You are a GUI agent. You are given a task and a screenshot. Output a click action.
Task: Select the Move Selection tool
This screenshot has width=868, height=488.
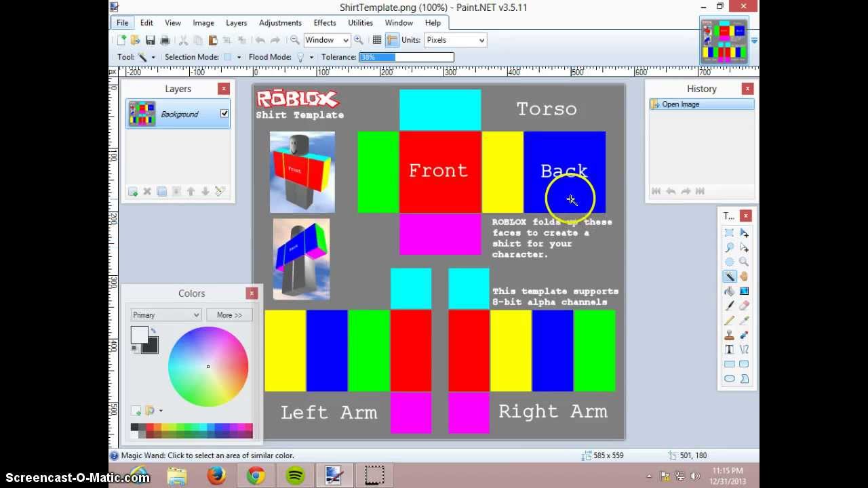(x=744, y=247)
